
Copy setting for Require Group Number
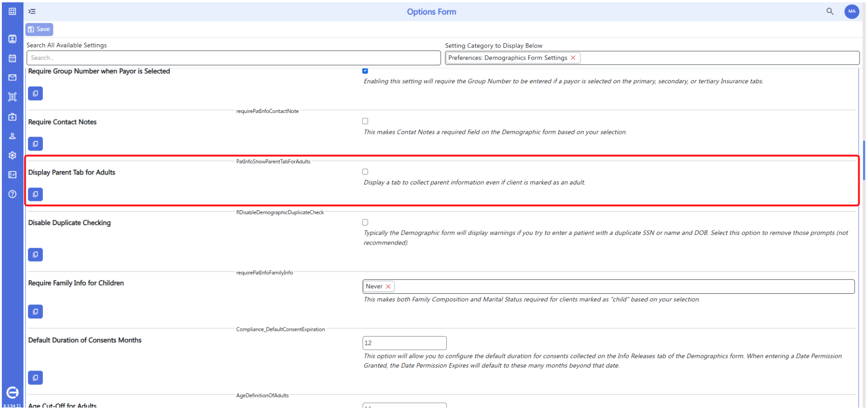pyautogui.click(x=35, y=93)
